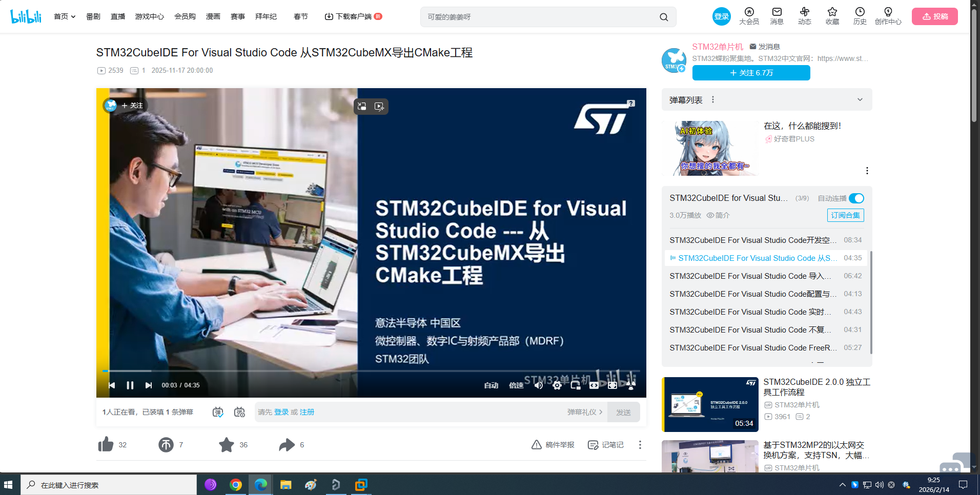This screenshot has width=980, height=495.
Task: Open the STM32CubeIDE 2.0.0 video thumbnail
Action: 710,405
